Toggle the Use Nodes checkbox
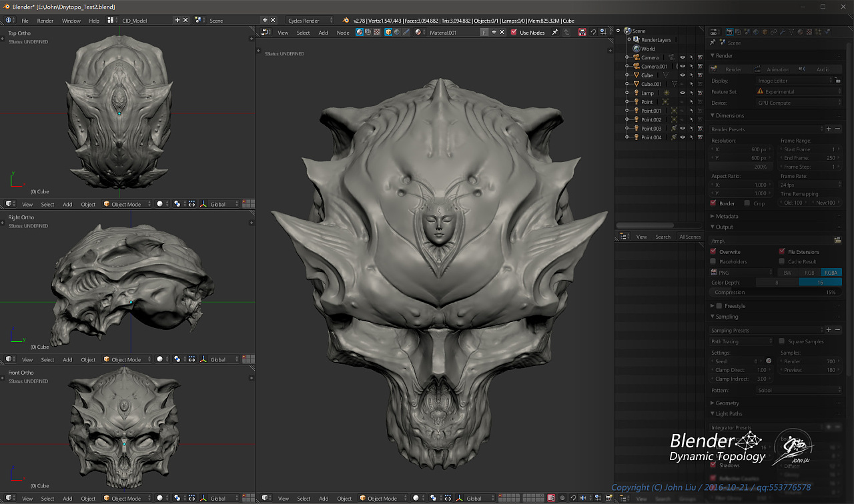Image resolution: width=854 pixels, height=504 pixels. pyautogui.click(x=514, y=32)
